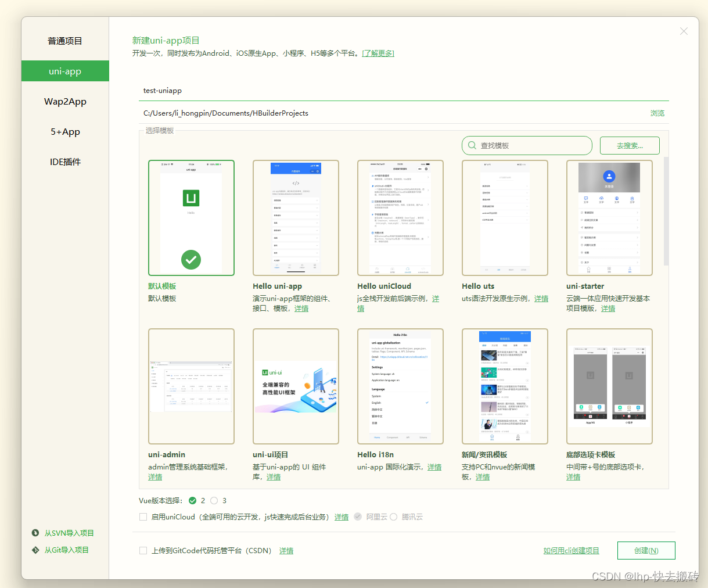Image resolution: width=708 pixels, height=588 pixels.
Task: Open 详情 link for uni-ui项目
Action: tap(274, 477)
